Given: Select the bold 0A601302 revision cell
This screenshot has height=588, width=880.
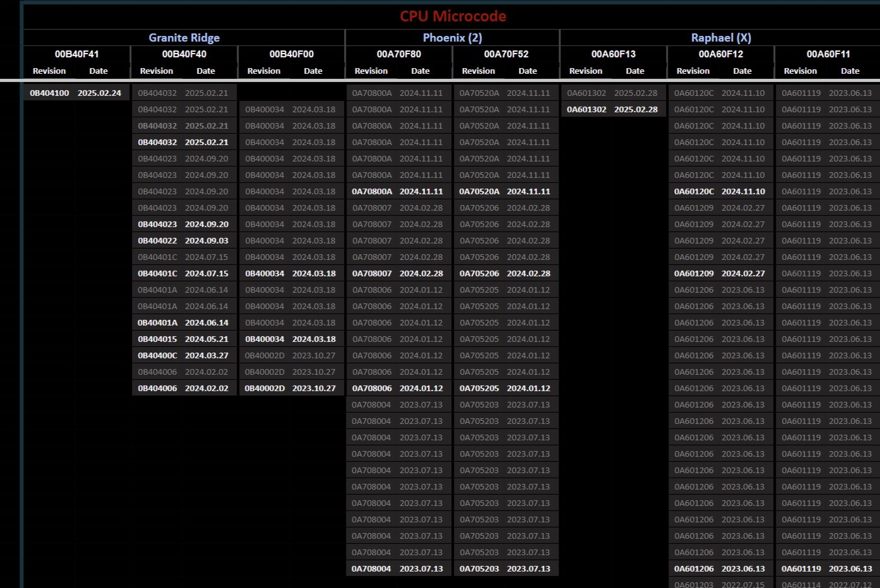Looking at the screenshot, I should coord(586,109).
